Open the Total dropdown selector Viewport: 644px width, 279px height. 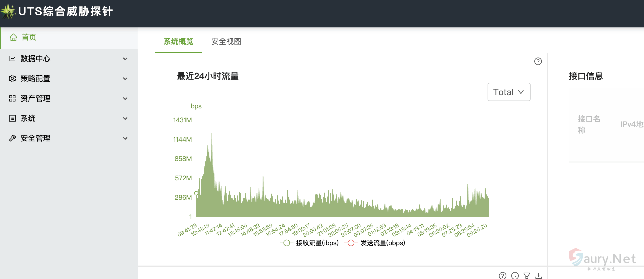tap(509, 92)
